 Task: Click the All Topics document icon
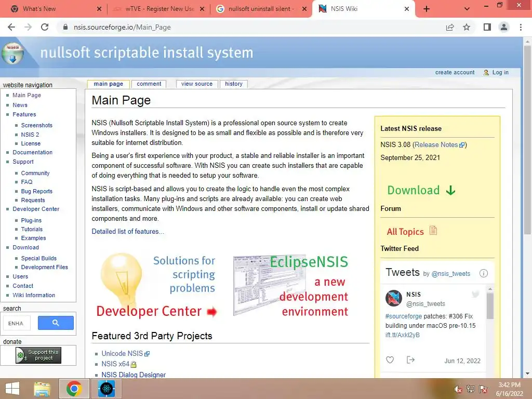click(x=433, y=231)
